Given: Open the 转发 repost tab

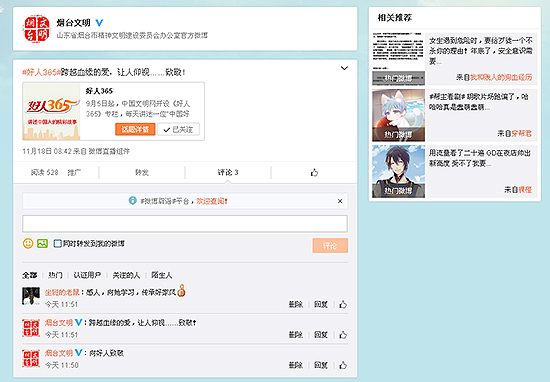Looking at the screenshot, I should (142, 172).
